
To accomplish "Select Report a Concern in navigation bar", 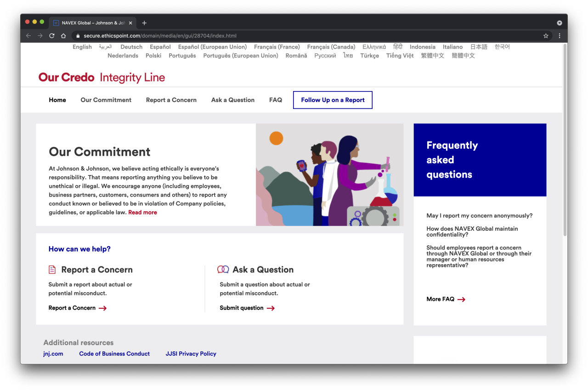I will tap(171, 100).
